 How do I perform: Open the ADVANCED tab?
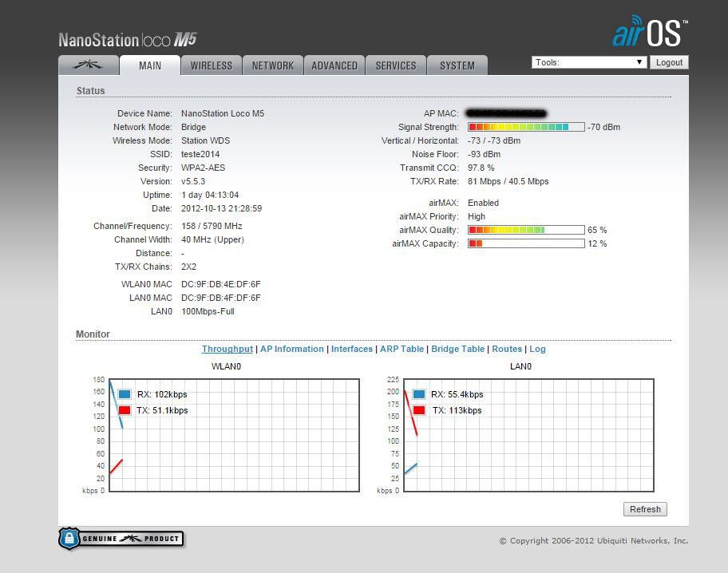point(334,65)
